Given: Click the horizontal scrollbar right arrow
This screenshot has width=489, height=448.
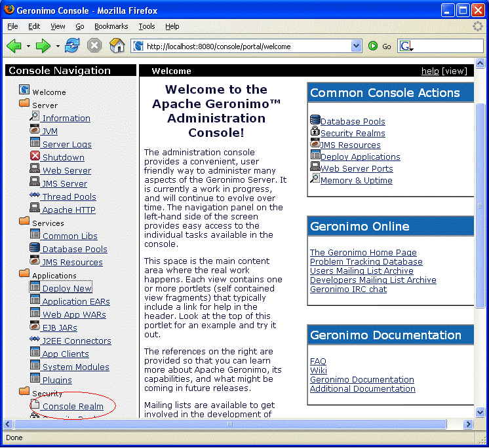Looking at the screenshot, I should click(x=468, y=424).
